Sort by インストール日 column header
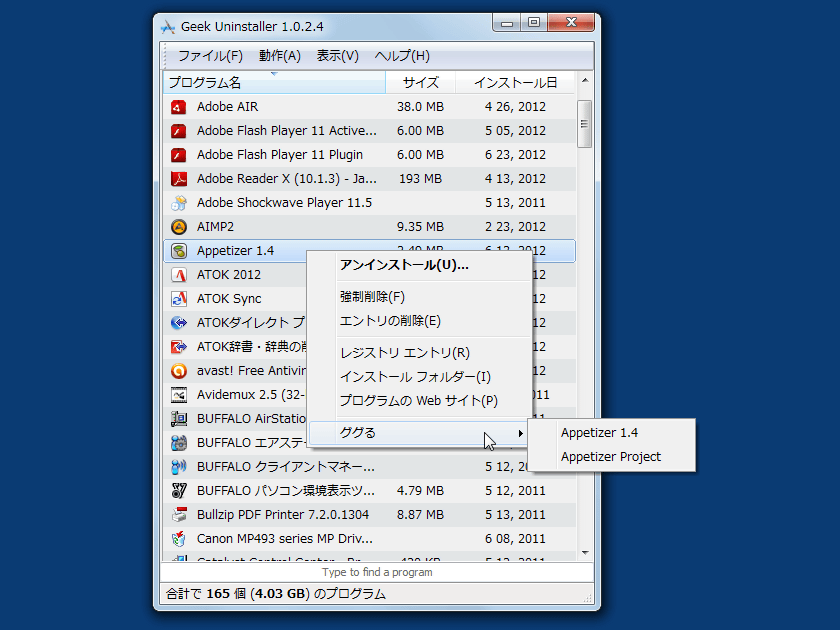840x630 pixels. click(515, 82)
